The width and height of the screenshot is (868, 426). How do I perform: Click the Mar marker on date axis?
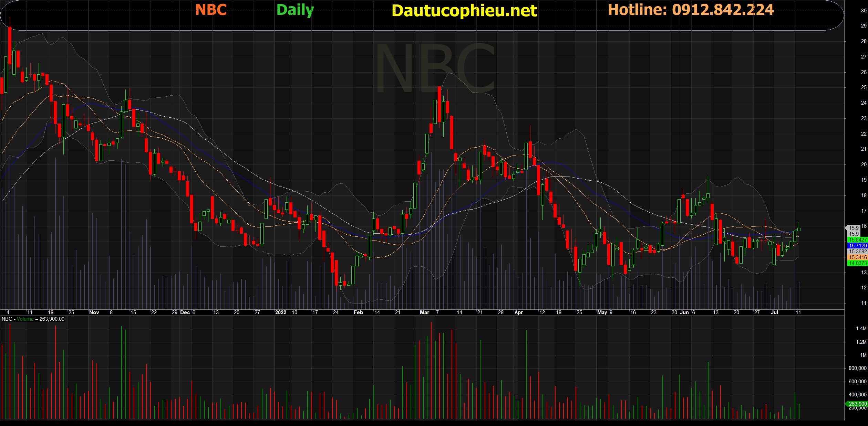[x=424, y=312]
